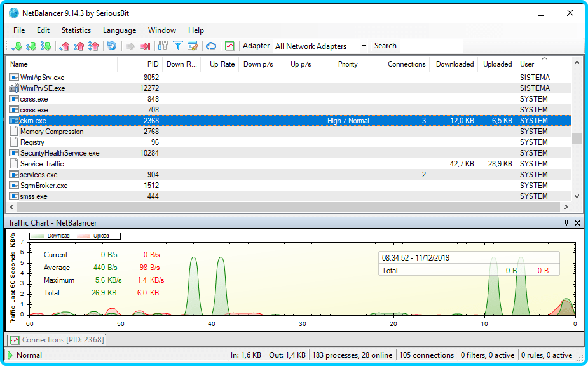This screenshot has height=366, width=588.
Task: Click the horizontal scrollbar left arrow
Action: coord(11,207)
